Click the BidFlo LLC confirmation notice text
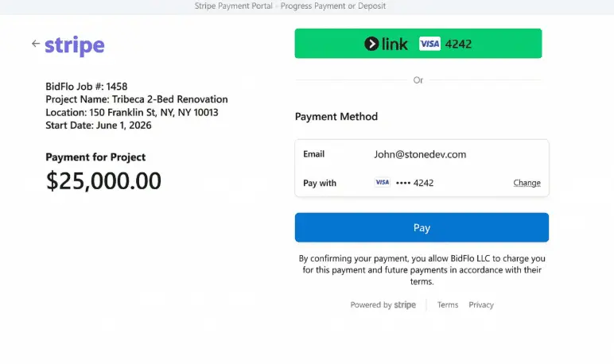The height and width of the screenshot is (364, 614). coord(422,269)
